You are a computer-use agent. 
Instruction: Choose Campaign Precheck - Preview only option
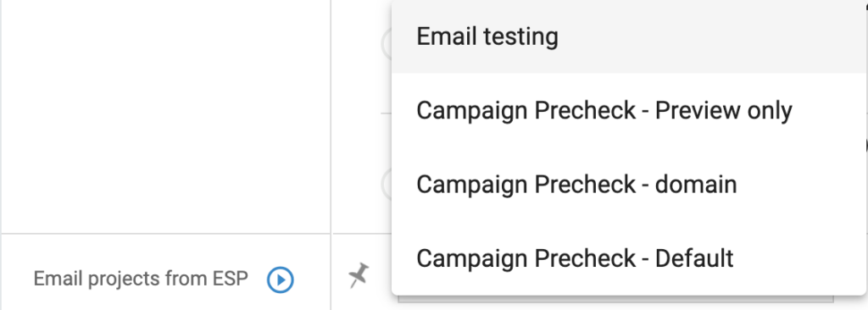(629, 110)
